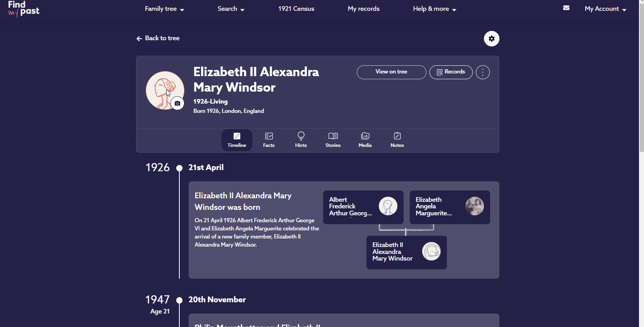Open the tree settings gear
The height and width of the screenshot is (327, 644).
(491, 39)
